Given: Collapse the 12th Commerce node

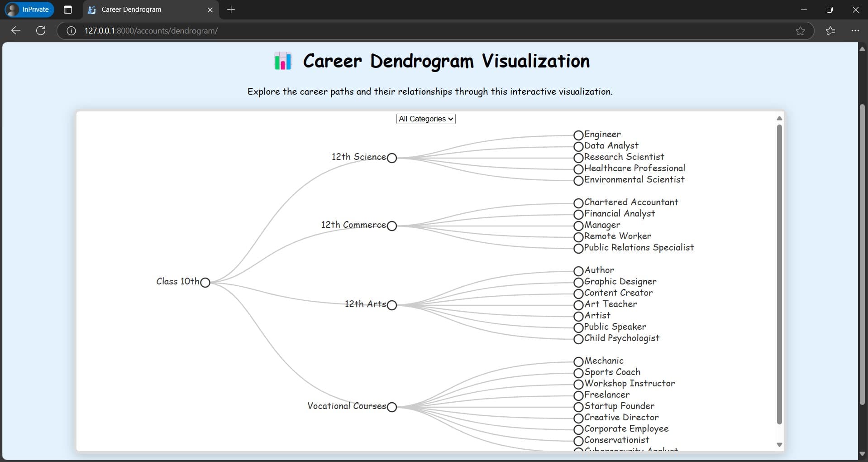Looking at the screenshot, I should [x=392, y=226].
